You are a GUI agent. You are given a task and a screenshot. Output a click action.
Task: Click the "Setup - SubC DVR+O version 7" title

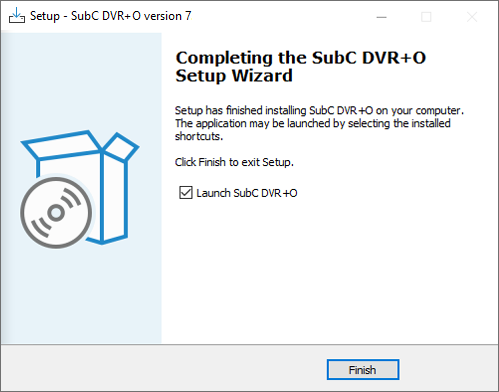(111, 16)
